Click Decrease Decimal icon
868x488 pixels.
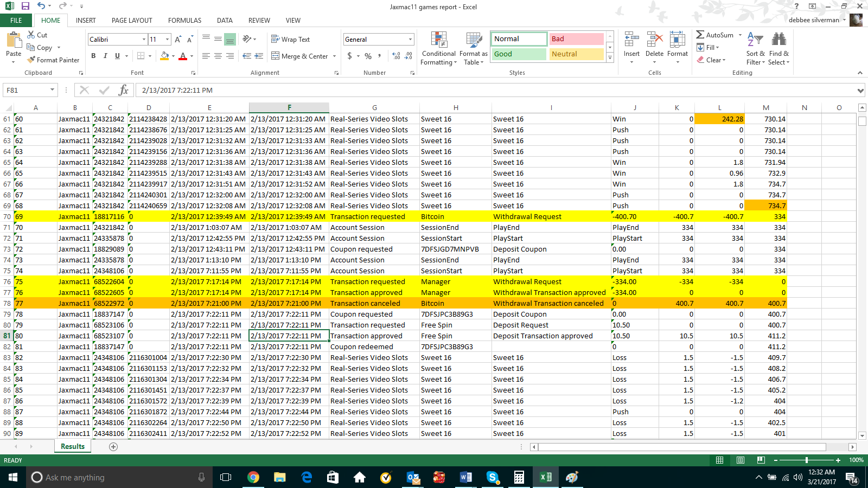point(409,56)
